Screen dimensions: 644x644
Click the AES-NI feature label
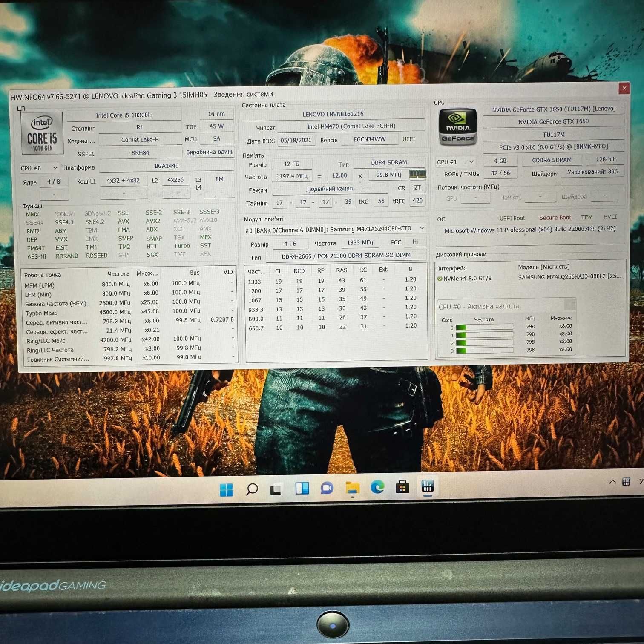pos(37,256)
